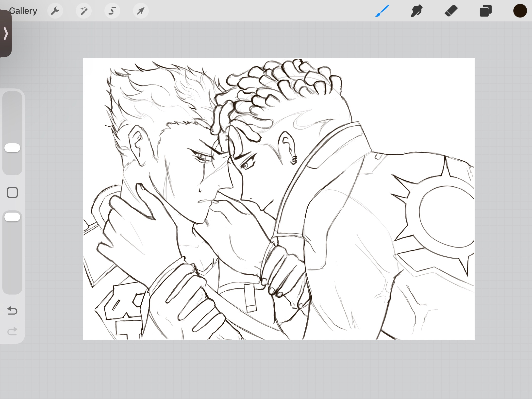This screenshot has width=532, height=399.
Task: Undo the last stroke
Action: [12, 311]
